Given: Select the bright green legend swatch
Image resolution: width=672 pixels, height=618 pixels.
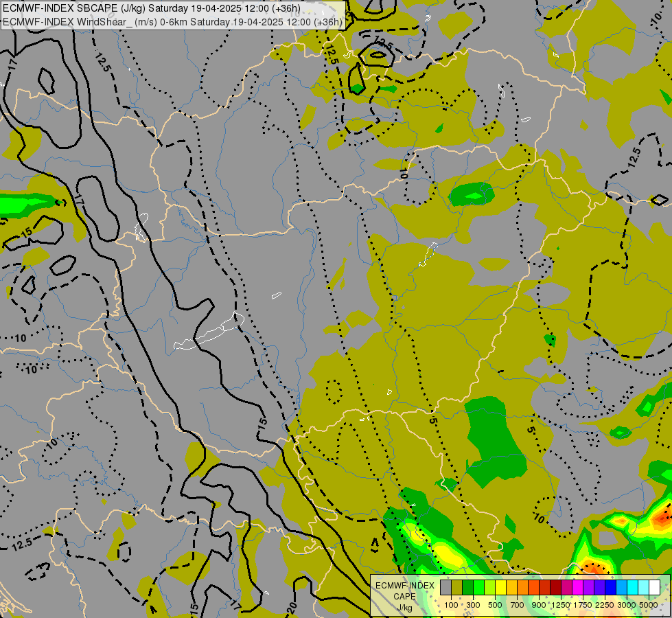Looking at the screenshot, I should 478,588.
